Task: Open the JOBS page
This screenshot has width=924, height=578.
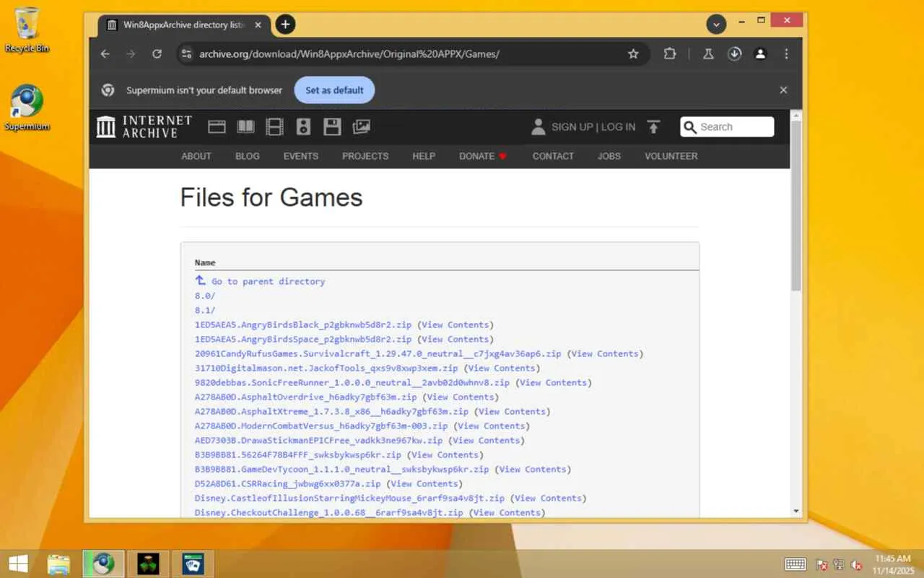Action: click(609, 156)
